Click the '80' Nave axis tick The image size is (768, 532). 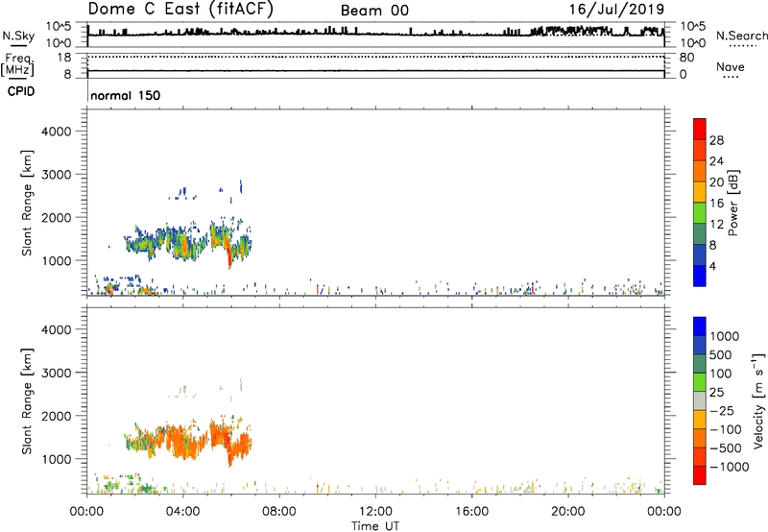click(x=686, y=58)
